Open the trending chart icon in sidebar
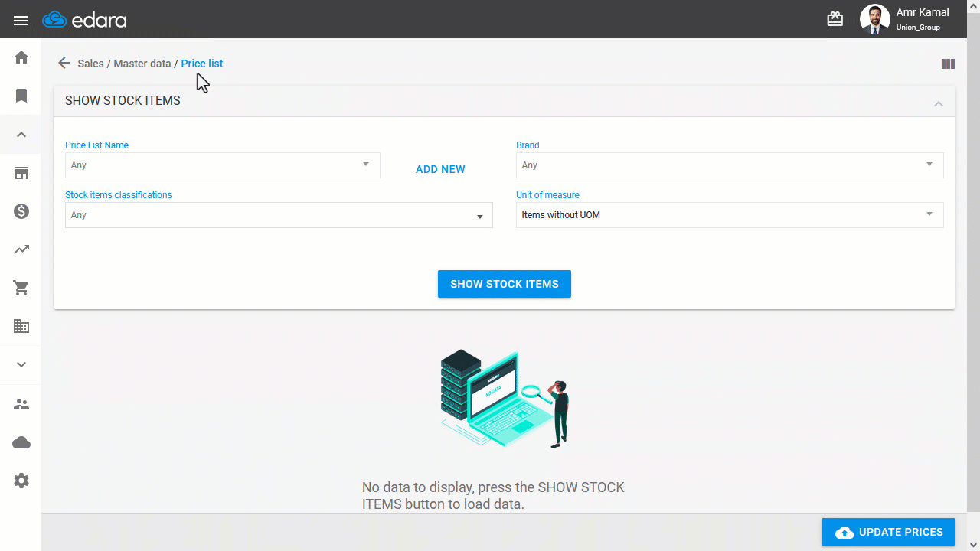The width and height of the screenshot is (980, 551). (21, 249)
